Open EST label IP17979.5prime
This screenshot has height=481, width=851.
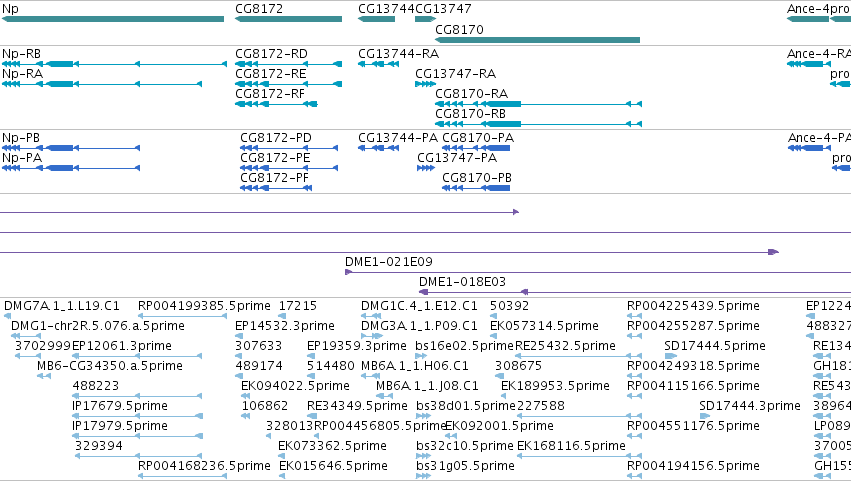coord(119,427)
